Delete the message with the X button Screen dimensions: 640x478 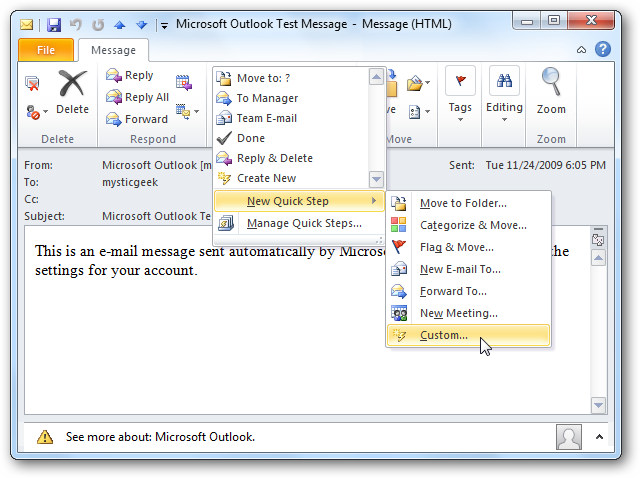(72, 92)
